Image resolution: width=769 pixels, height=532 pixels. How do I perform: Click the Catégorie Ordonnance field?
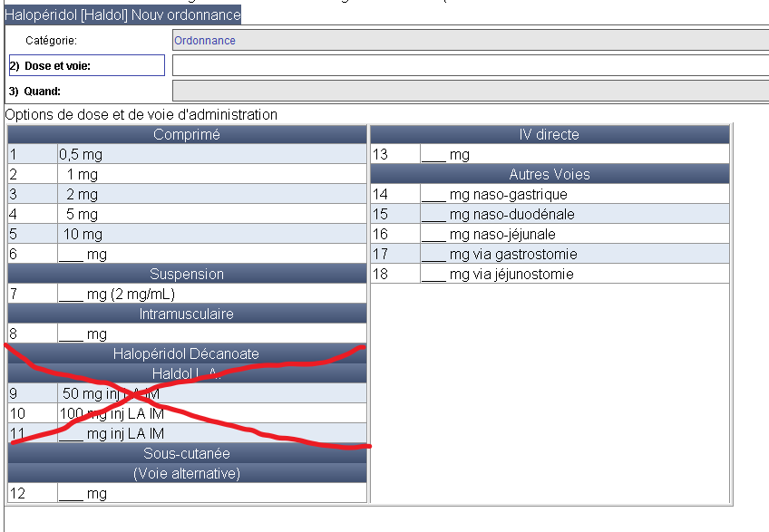(470, 41)
